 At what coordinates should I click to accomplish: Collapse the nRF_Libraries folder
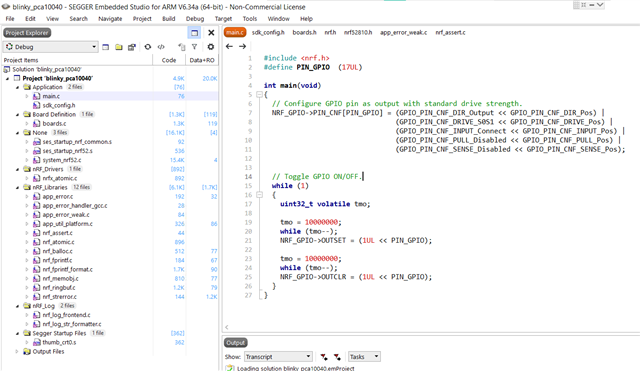pyautogui.click(x=17, y=188)
